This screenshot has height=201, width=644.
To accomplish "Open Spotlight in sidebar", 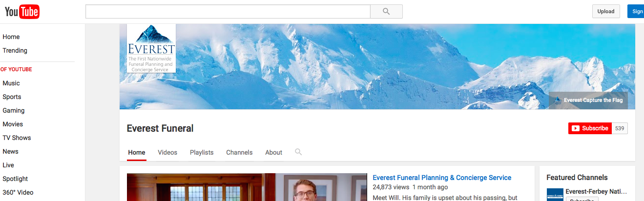I will [x=15, y=179].
